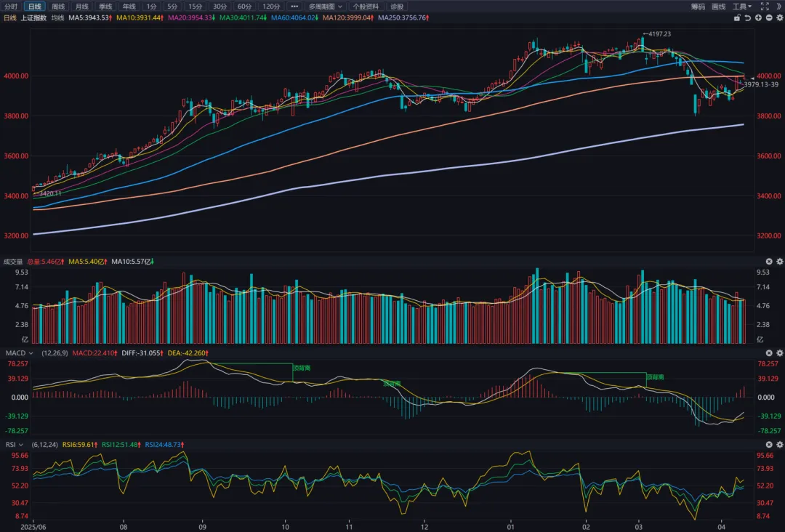Screen dimensions: 785x532
Task: Close the 成交量 volume panel
Action: point(769,261)
